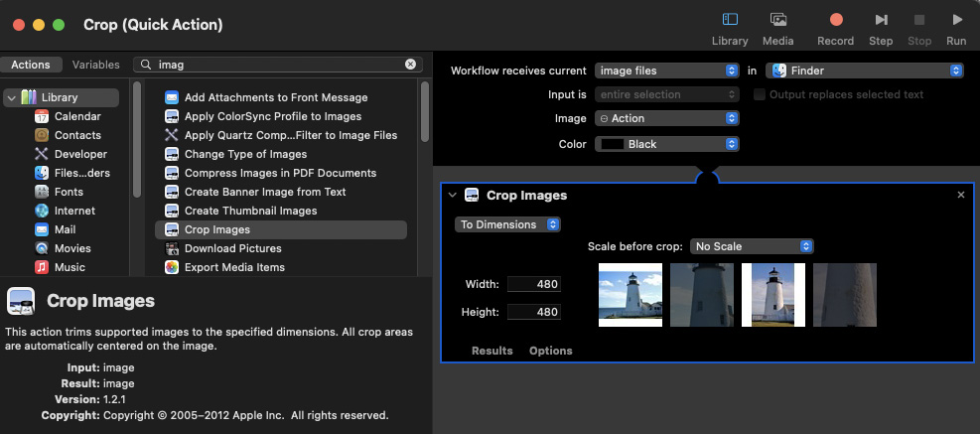980x434 pixels.
Task: Open the Image Action dropdown
Action: coord(667,118)
